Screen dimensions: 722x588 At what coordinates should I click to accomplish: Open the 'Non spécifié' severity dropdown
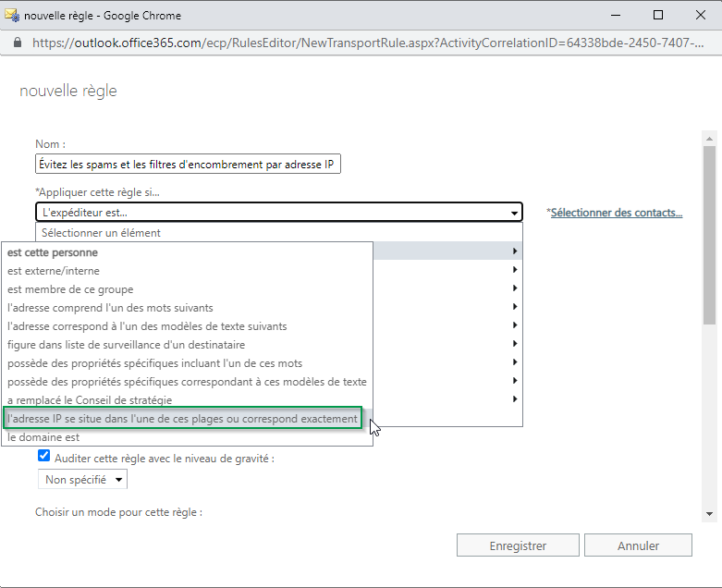click(82, 480)
